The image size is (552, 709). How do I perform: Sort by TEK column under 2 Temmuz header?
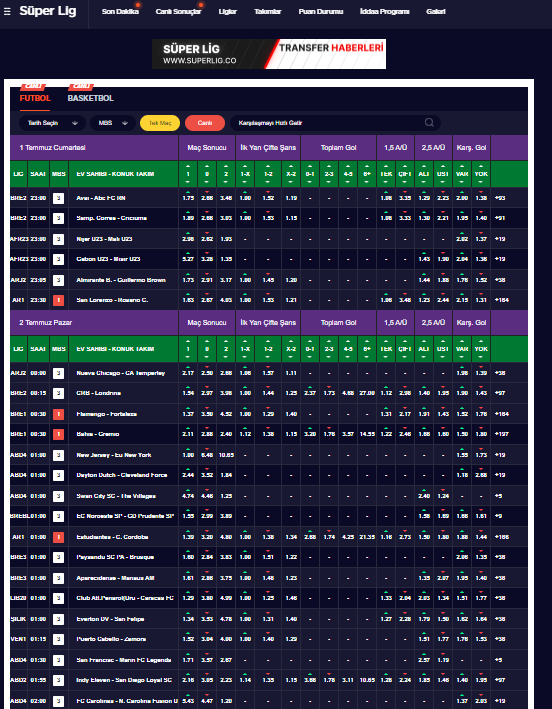pyautogui.click(x=386, y=349)
